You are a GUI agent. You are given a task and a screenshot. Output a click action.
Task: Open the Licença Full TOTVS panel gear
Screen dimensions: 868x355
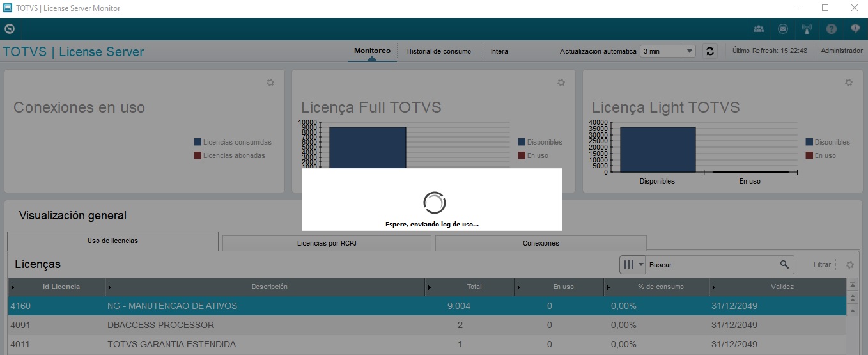click(x=561, y=83)
